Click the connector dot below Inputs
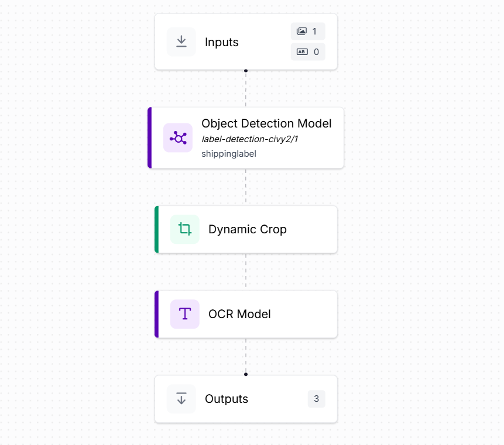This screenshot has width=504, height=445. 246,71
